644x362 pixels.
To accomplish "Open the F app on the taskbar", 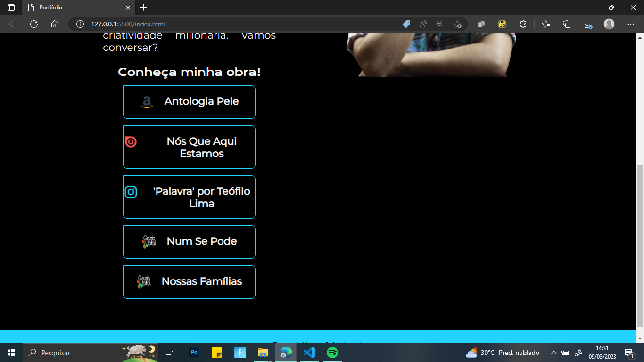I will (x=240, y=353).
